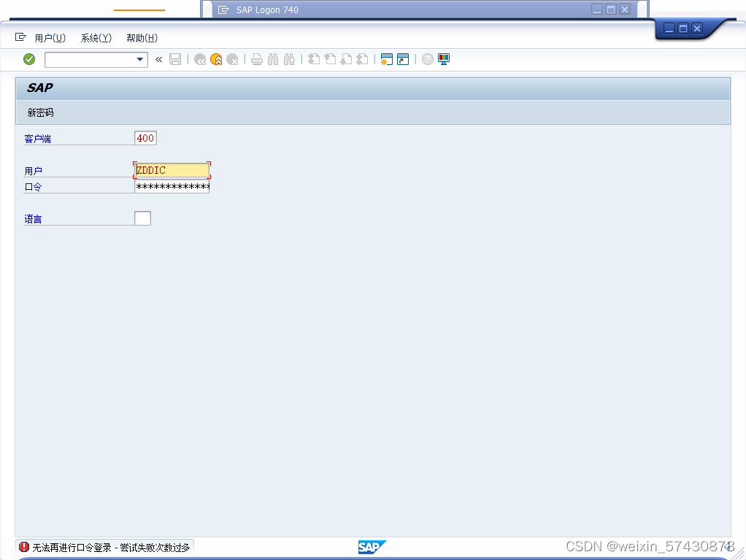Open the command field dropdown arrow

click(x=140, y=59)
